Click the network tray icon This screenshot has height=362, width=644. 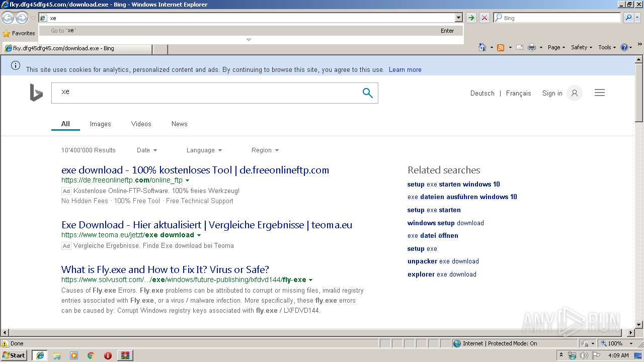[572, 355]
